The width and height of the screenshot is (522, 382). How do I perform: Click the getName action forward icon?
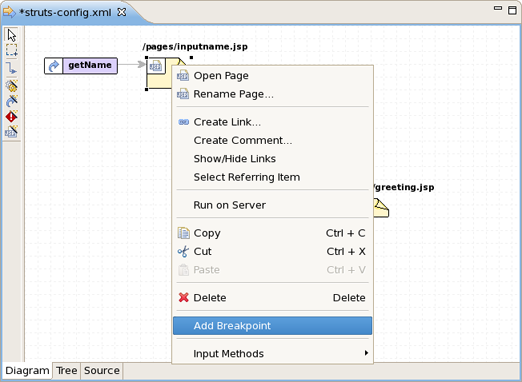54,66
